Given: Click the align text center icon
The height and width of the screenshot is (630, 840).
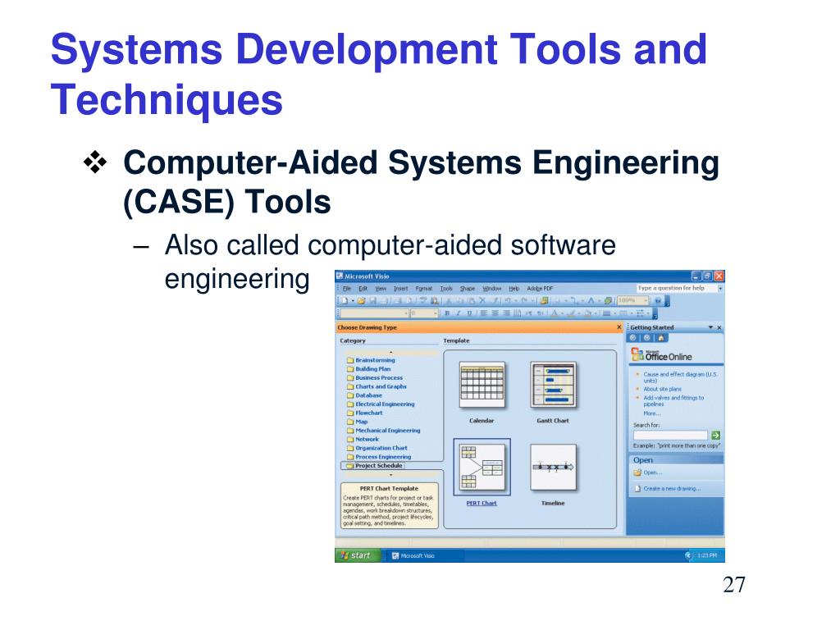Looking at the screenshot, I should (495, 313).
